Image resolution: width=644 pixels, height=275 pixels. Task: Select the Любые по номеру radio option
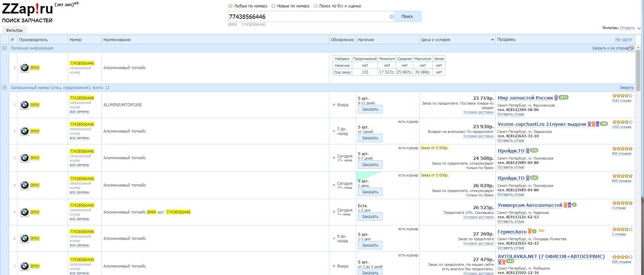(231, 6)
